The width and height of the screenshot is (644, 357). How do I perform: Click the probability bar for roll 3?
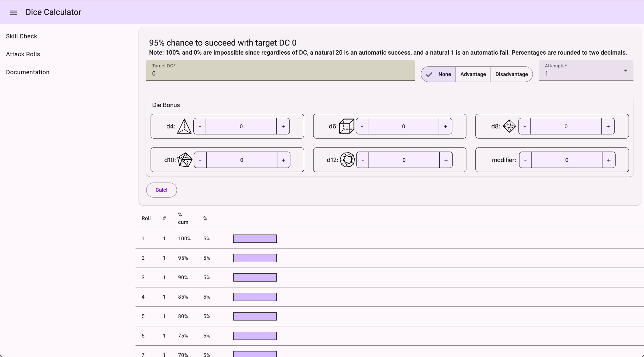click(x=255, y=277)
